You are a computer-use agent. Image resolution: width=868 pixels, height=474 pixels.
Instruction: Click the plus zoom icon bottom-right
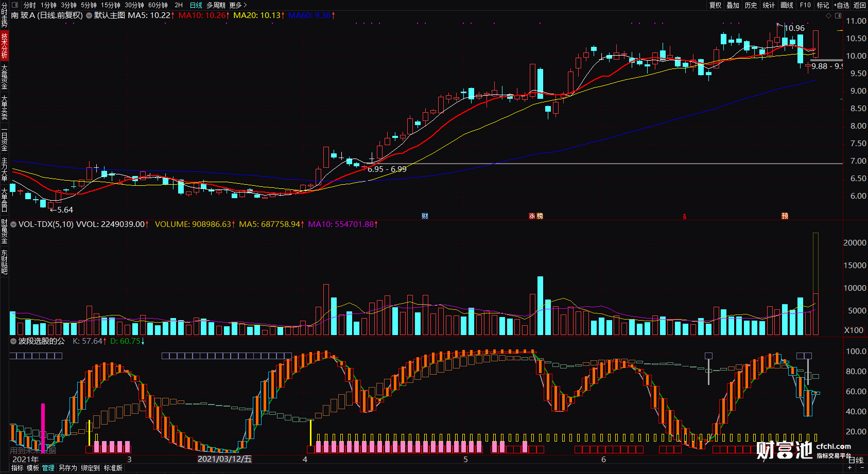[x=850, y=468]
